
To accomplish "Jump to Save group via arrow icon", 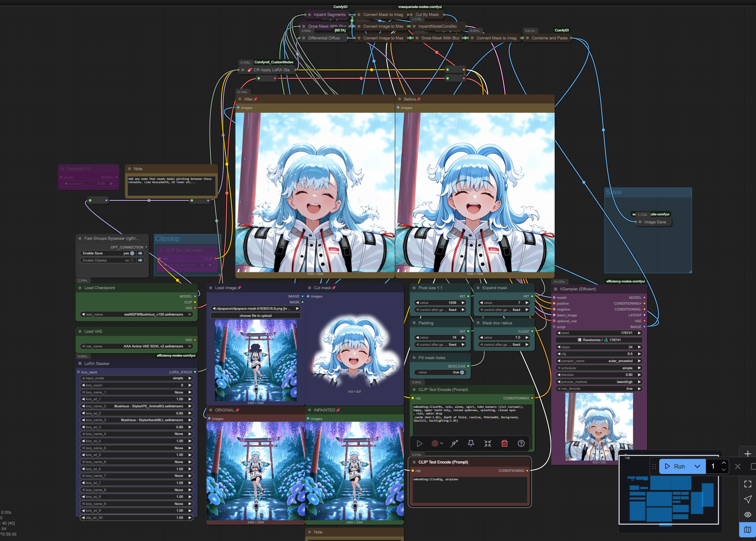I will (140, 253).
